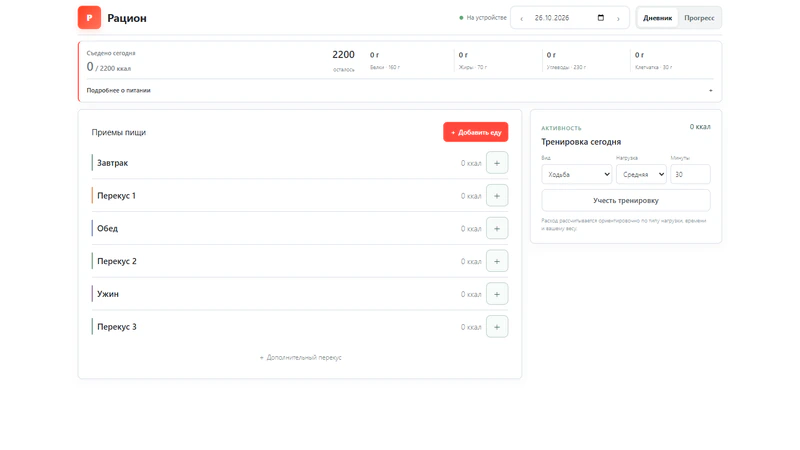Select the Перекус 1 meal title
Screen dimensions: 800x450
[x=116, y=196]
